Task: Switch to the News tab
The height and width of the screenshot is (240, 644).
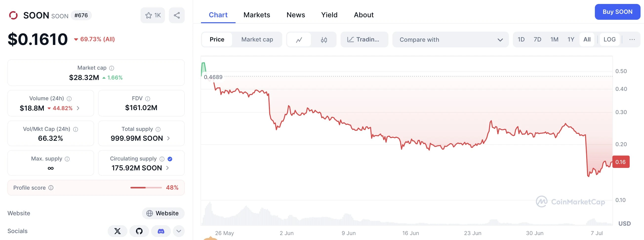Action: coord(296,15)
